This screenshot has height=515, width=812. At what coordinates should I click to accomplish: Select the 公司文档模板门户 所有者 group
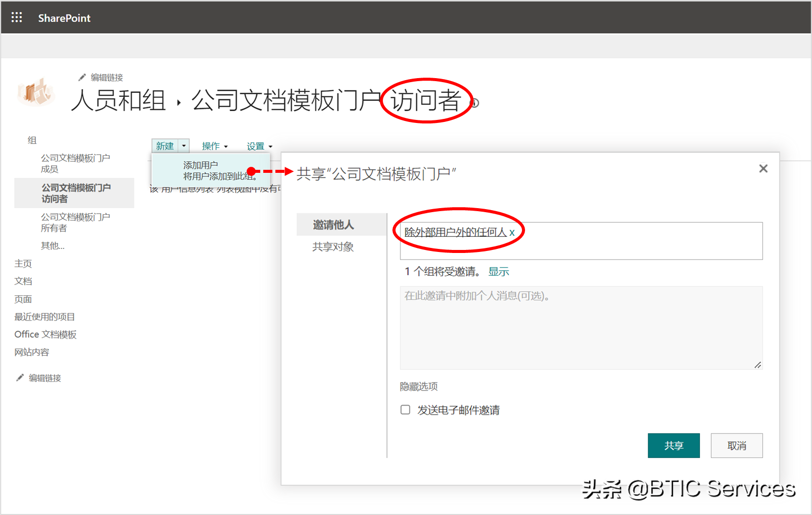tap(75, 222)
